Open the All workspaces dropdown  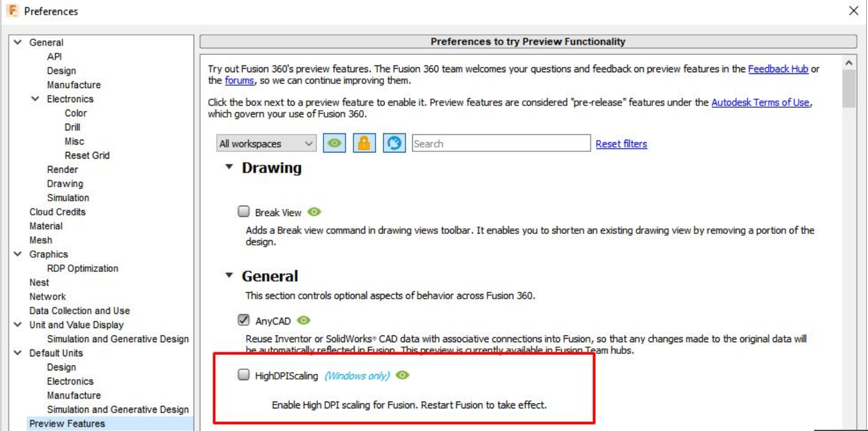click(266, 144)
